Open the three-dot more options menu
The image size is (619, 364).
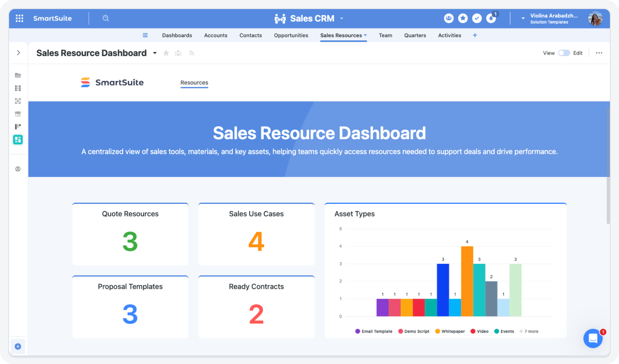[599, 53]
